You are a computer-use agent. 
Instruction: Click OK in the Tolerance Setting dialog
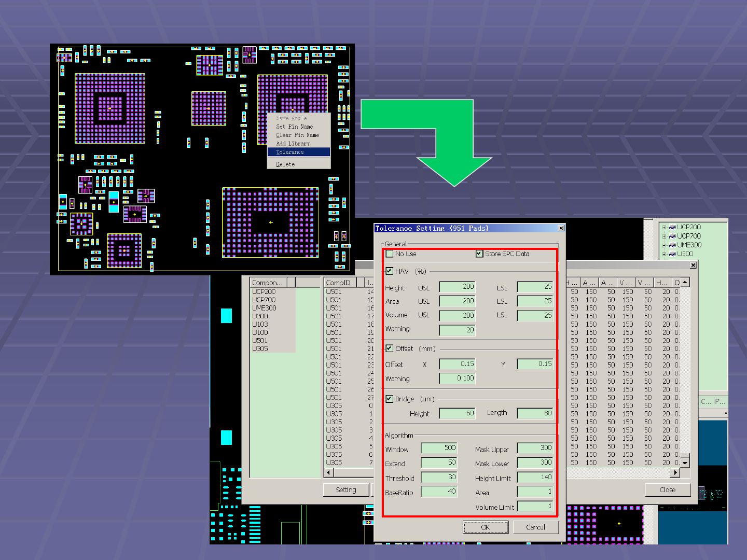pos(486,527)
